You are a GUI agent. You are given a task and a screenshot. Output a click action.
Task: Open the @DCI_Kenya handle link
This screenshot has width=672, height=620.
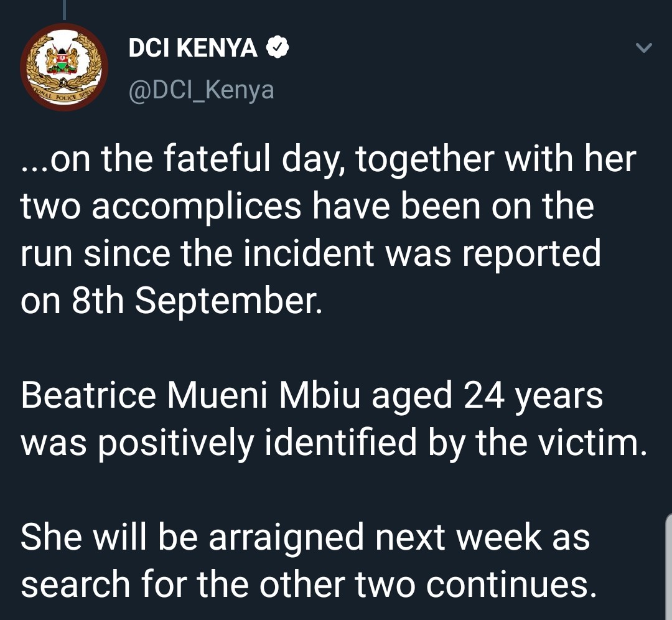(x=201, y=90)
